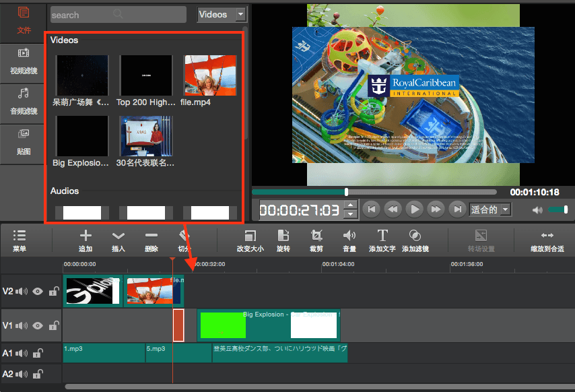The height and width of the screenshot is (392, 575).
Task: Decrease timecode with the down stepper arrow
Action: coord(351,214)
